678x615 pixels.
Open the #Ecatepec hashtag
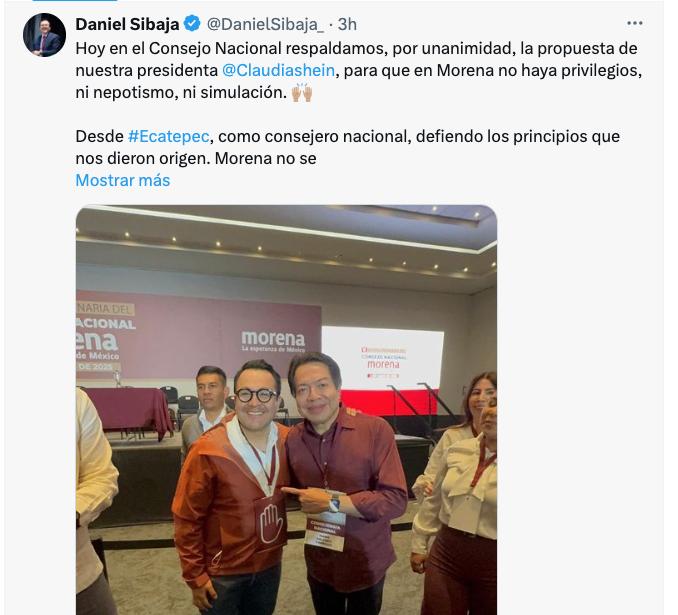[169, 136]
